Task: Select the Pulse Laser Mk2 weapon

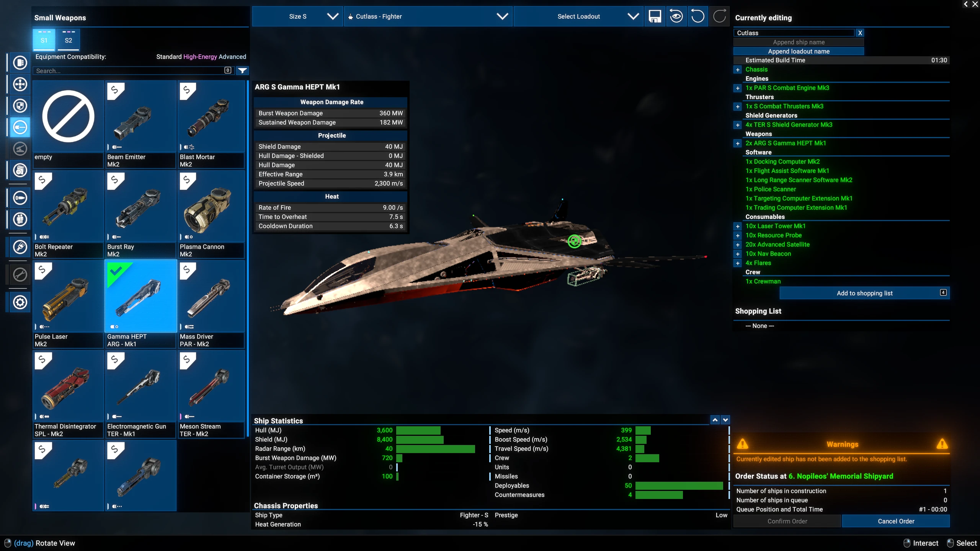Action: pyautogui.click(x=68, y=304)
